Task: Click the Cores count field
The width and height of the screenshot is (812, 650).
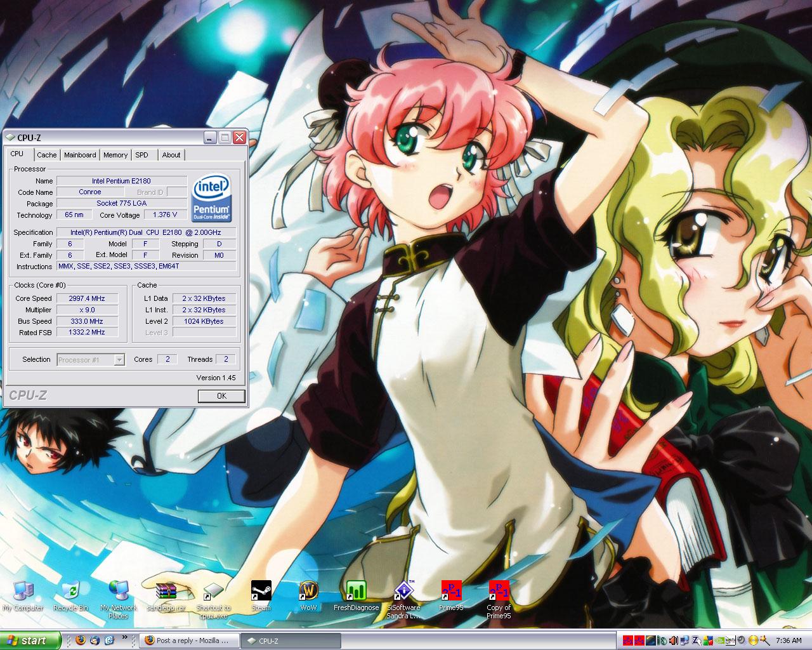Action: [167, 359]
